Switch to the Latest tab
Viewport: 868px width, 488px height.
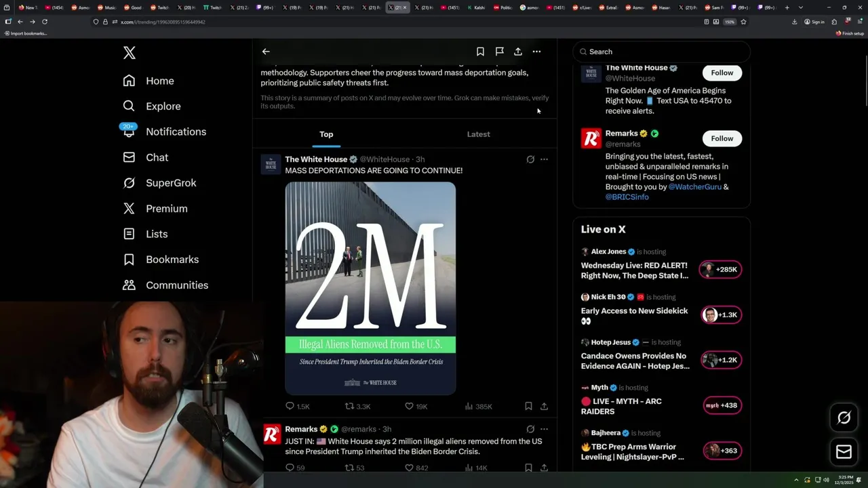tap(478, 134)
